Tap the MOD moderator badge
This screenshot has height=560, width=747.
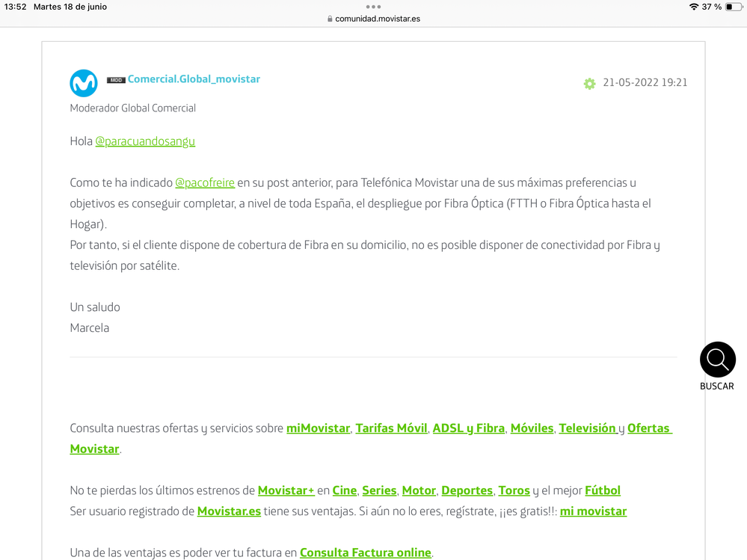tap(116, 80)
